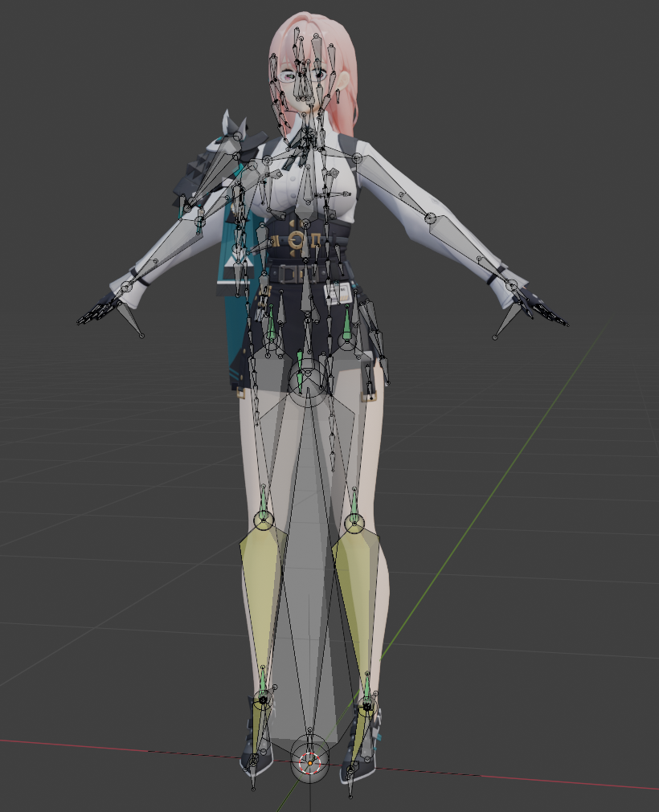Select the wolf-head shoulder armor piece
This screenshot has height=812, width=659.
click(223, 155)
